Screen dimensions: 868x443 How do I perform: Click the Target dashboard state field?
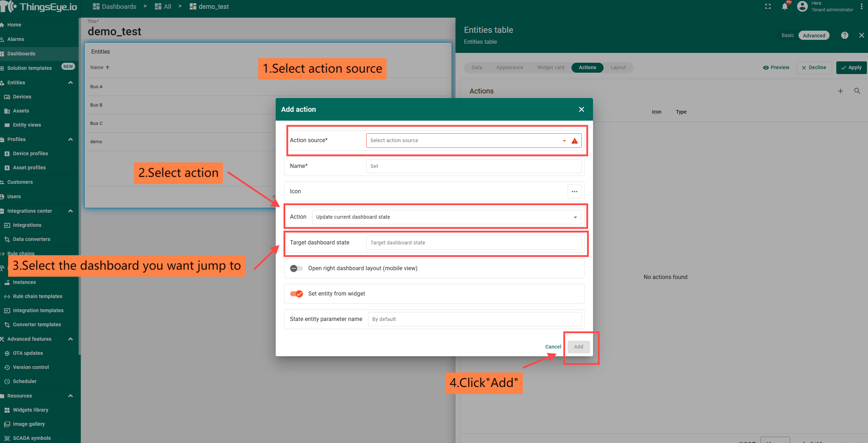(473, 243)
